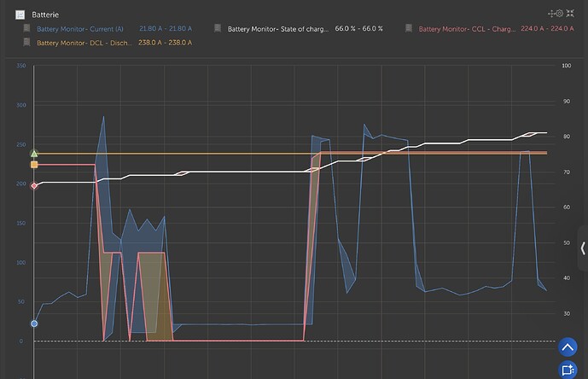This screenshot has height=379, width=588.
Task: Toggle CCL Charge series legend icon
Action: click(409, 28)
